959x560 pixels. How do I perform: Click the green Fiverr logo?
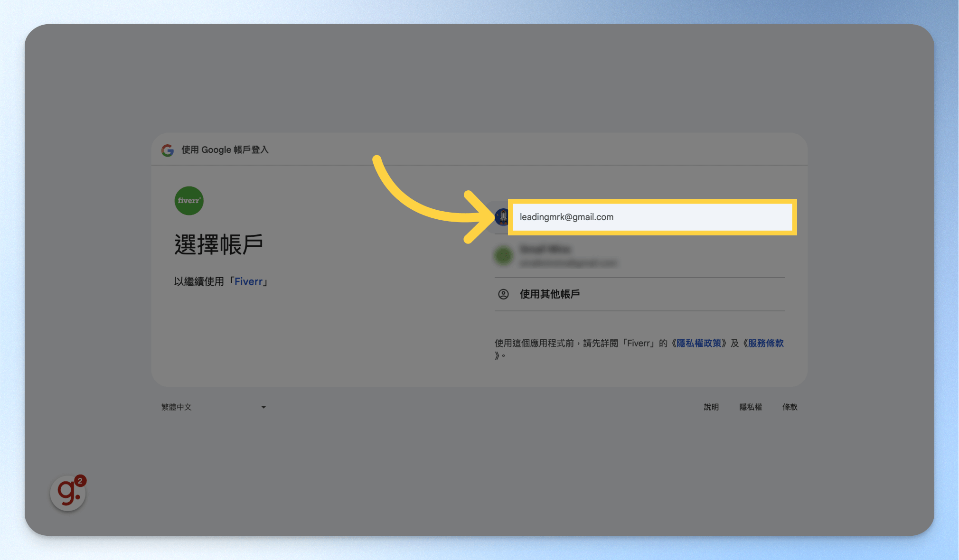click(189, 201)
